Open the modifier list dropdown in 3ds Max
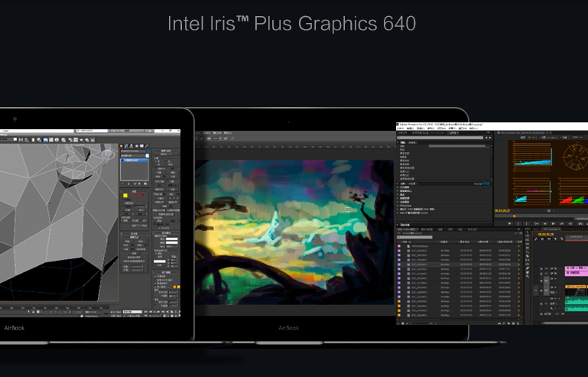Image resolution: width=588 pixels, height=377 pixels. point(135,154)
